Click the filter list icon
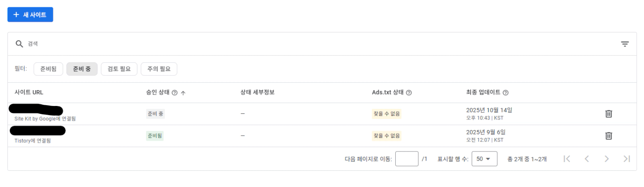Image resolution: width=644 pixels, height=187 pixels. click(625, 44)
